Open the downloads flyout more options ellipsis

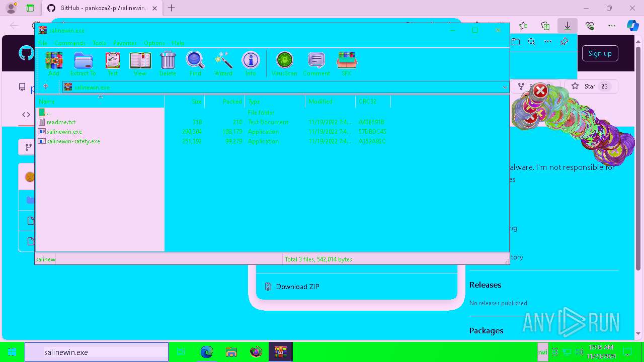548,42
